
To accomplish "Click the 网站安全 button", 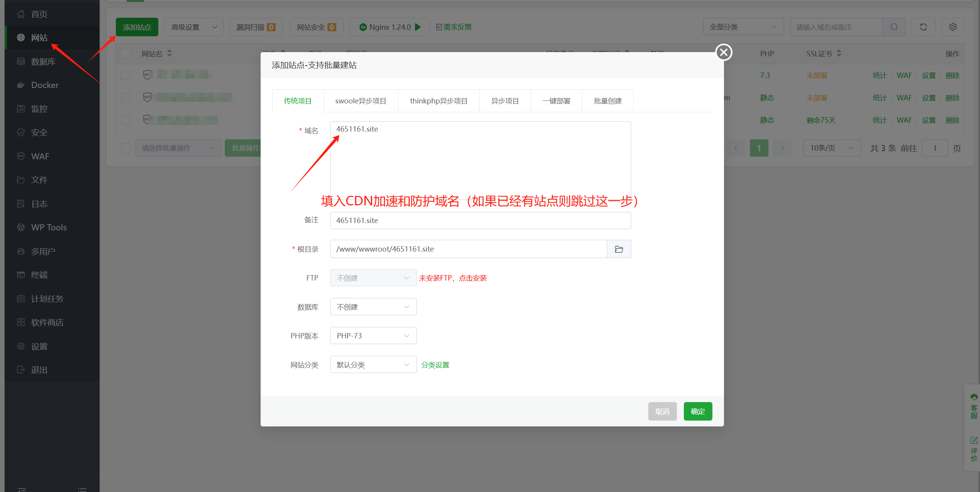I will (316, 27).
